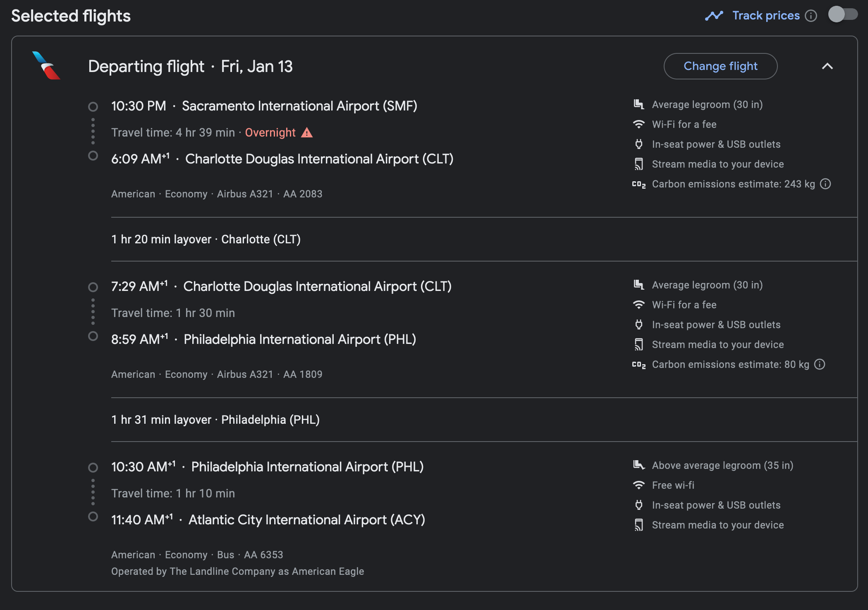Screen dimensions: 868x610
Task: Click Average legroom (30 in) on AA 1809
Action: [707, 285]
